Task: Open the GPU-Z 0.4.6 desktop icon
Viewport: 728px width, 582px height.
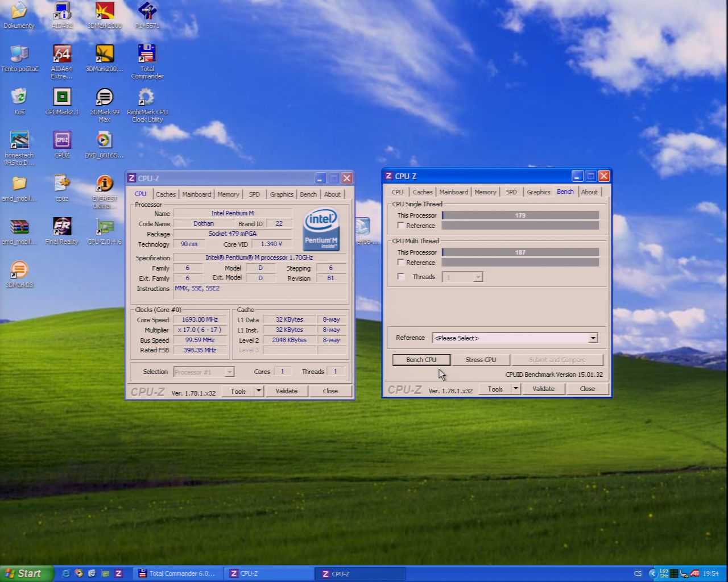Action: pyautogui.click(x=105, y=228)
